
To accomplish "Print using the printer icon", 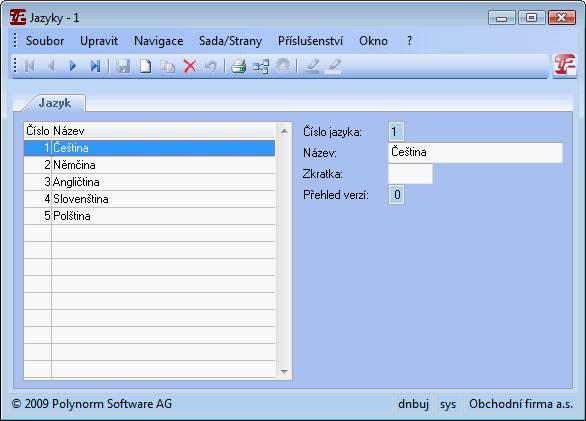I will 238,66.
